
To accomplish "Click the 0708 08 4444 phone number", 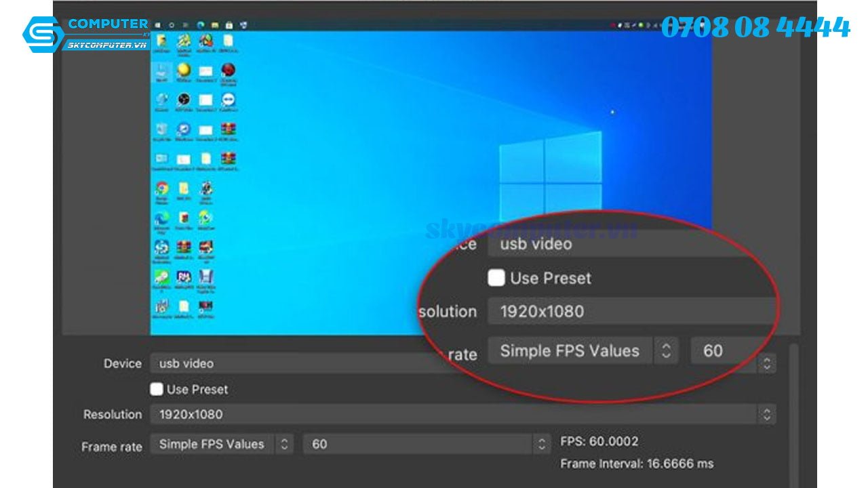I will 755,28.
